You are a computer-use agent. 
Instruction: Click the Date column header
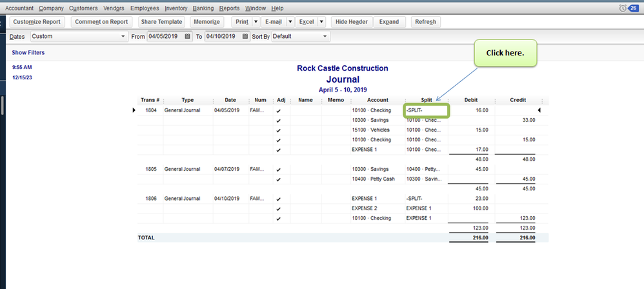[x=230, y=100]
